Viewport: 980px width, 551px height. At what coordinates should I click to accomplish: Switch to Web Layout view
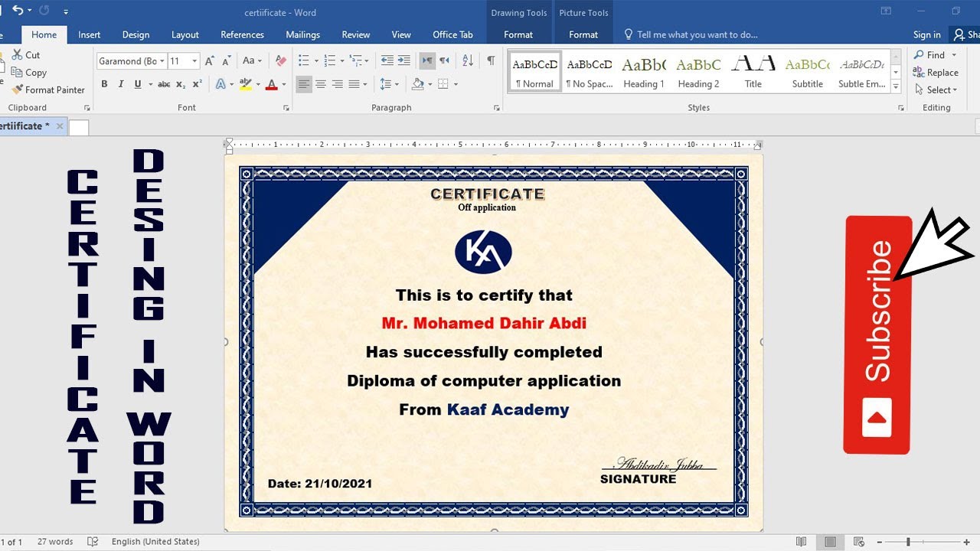tap(858, 542)
